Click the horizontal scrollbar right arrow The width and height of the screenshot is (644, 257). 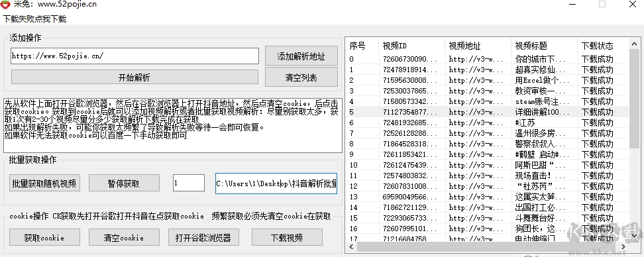coord(623,247)
